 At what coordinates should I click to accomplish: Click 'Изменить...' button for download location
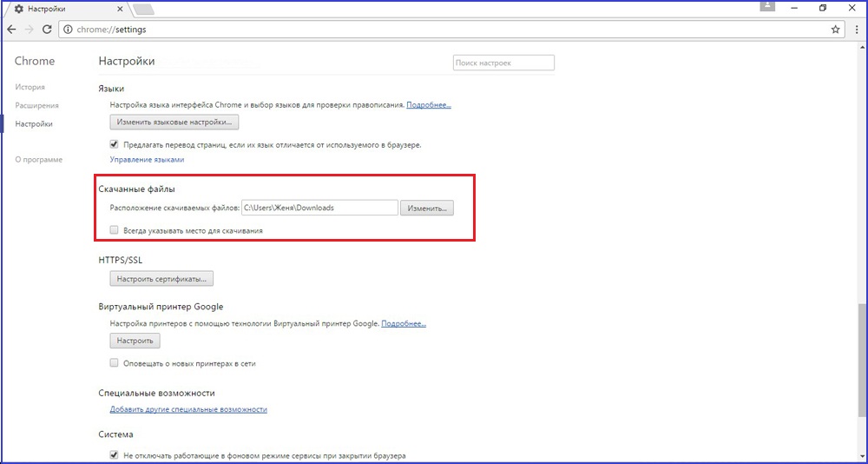click(x=427, y=209)
